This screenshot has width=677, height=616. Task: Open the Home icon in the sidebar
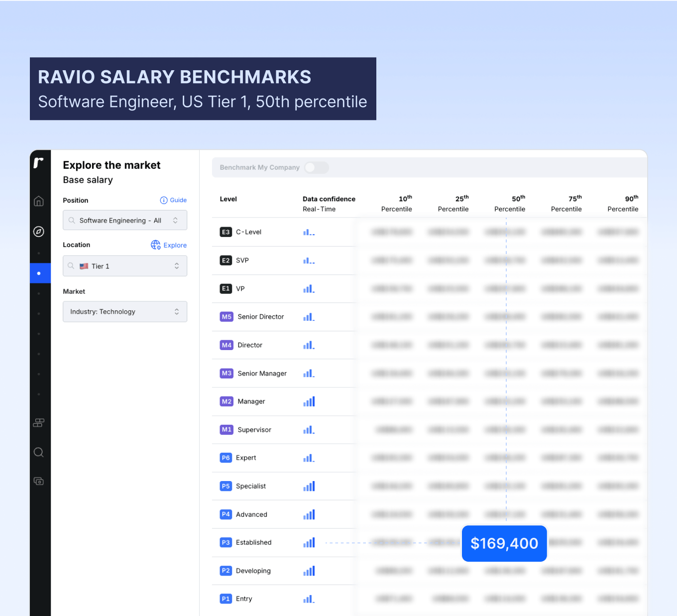click(x=39, y=201)
